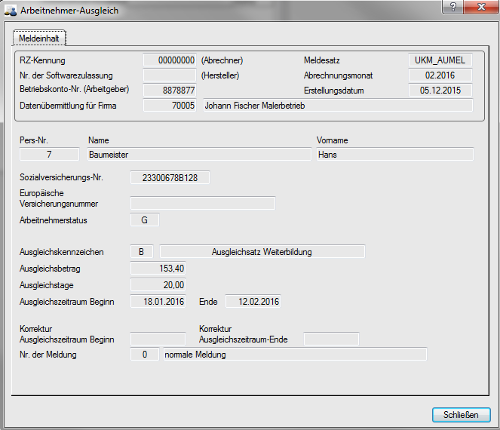500x430 pixels.
Task: Click the Schließen button
Action: coord(461,415)
